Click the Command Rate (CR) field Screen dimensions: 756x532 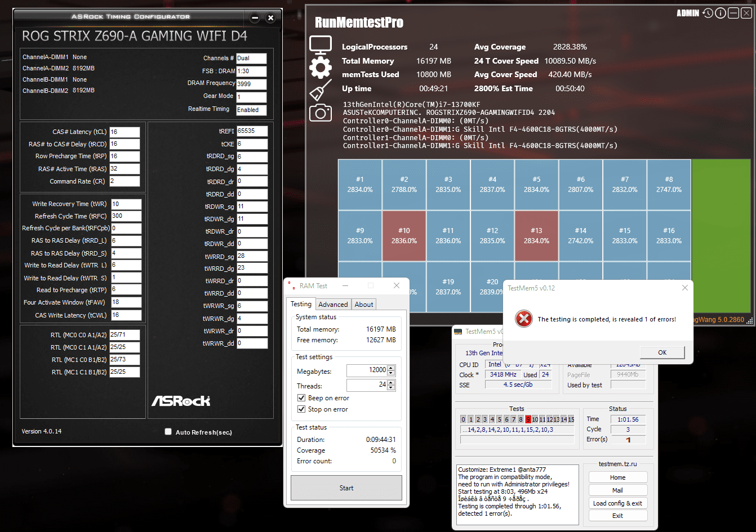pos(124,181)
